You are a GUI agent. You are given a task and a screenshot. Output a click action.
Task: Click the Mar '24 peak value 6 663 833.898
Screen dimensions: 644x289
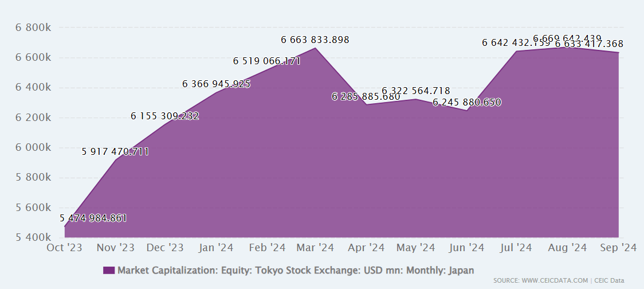315,40
